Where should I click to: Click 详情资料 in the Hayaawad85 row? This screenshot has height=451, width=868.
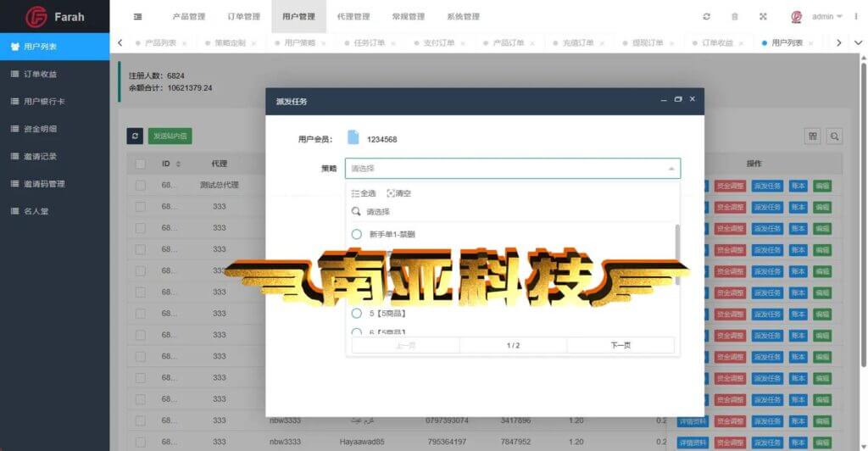click(x=692, y=443)
